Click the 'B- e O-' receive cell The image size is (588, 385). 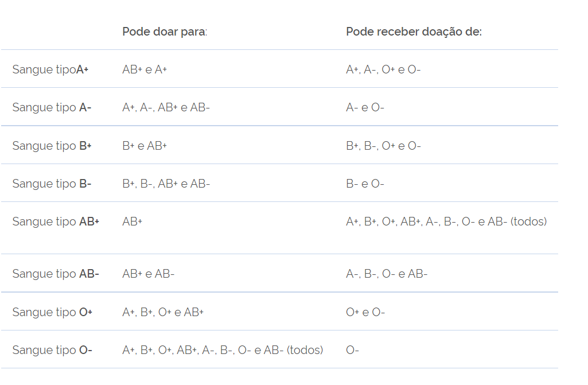365,184
